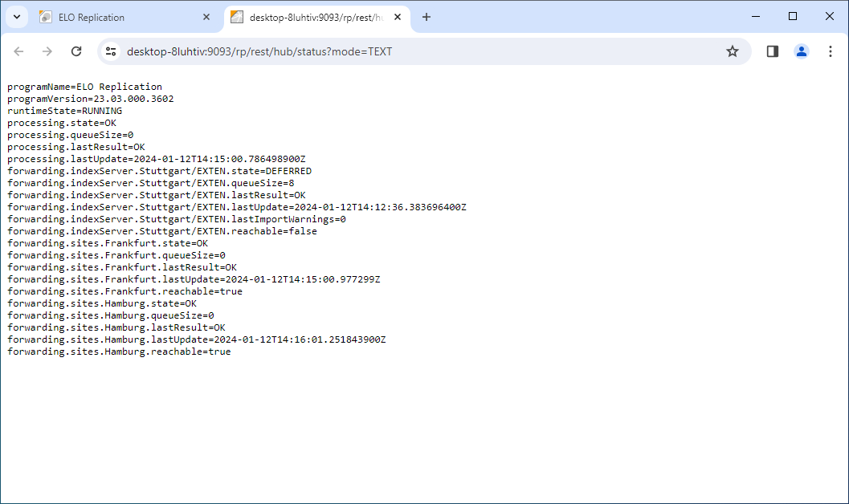Screen dimensions: 849x504
Task: Click the programName=ELO Replication line
Action: (84, 87)
